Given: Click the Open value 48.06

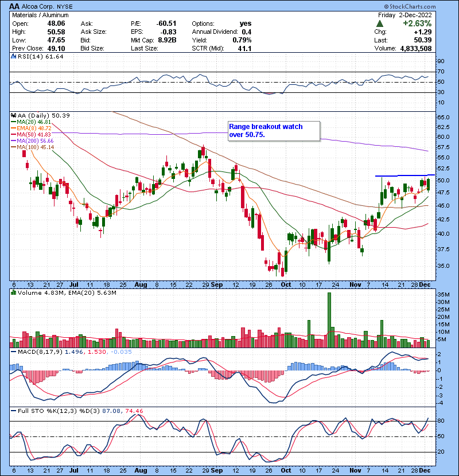Looking at the screenshot, I should 56,24.
